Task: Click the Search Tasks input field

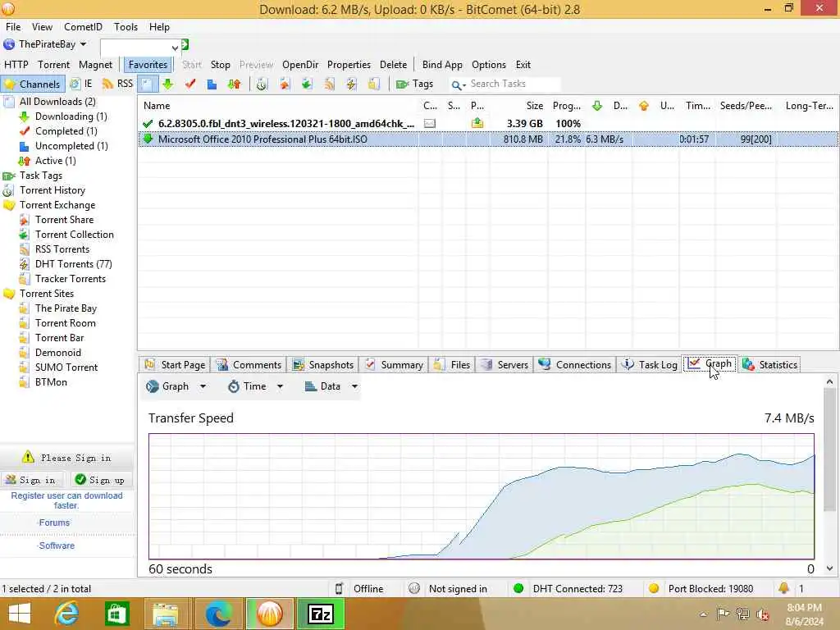Action: 514,84
